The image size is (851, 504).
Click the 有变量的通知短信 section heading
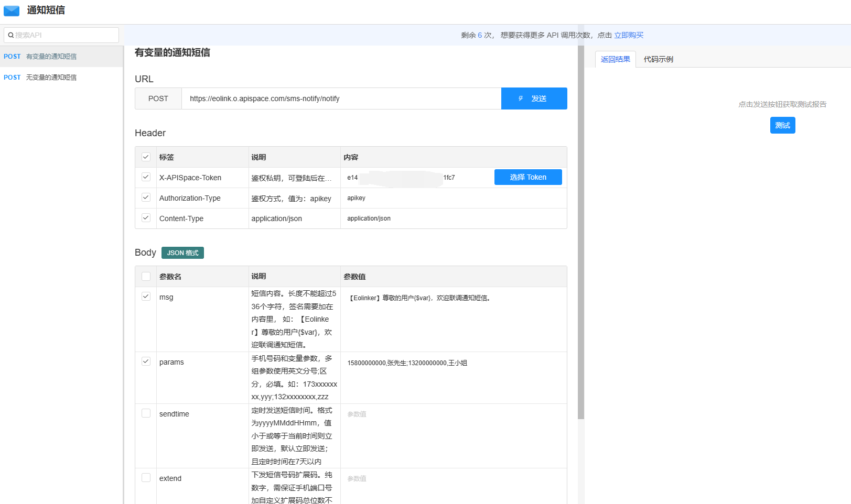173,52
